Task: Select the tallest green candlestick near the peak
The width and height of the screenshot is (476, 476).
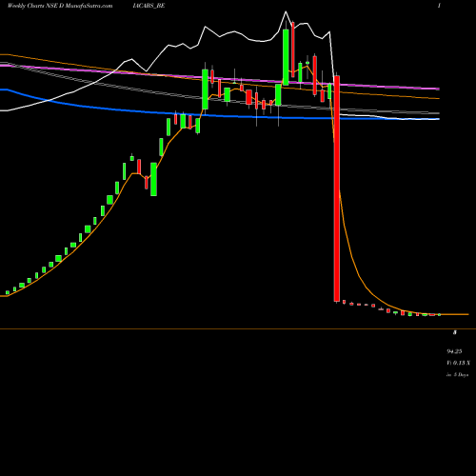Action: point(286,57)
